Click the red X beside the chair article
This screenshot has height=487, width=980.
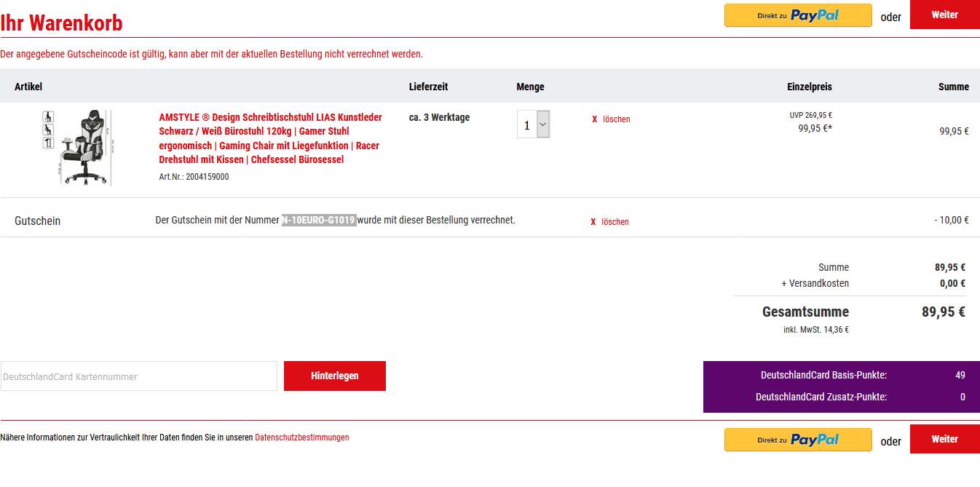[594, 119]
